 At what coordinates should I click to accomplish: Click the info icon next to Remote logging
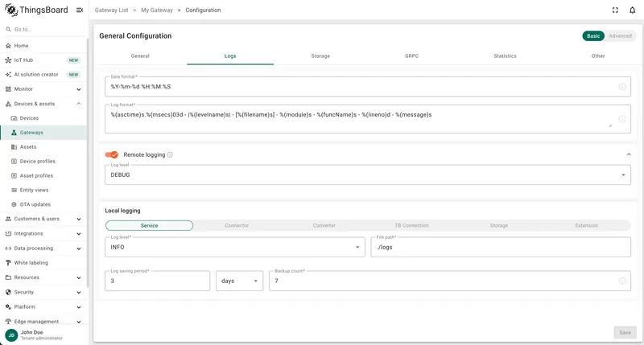170,154
